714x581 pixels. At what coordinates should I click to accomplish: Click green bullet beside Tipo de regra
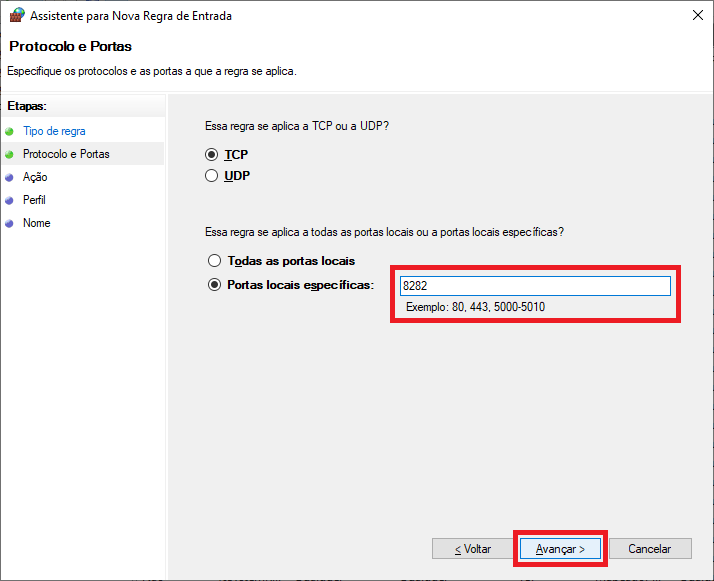click(x=10, y=131)
